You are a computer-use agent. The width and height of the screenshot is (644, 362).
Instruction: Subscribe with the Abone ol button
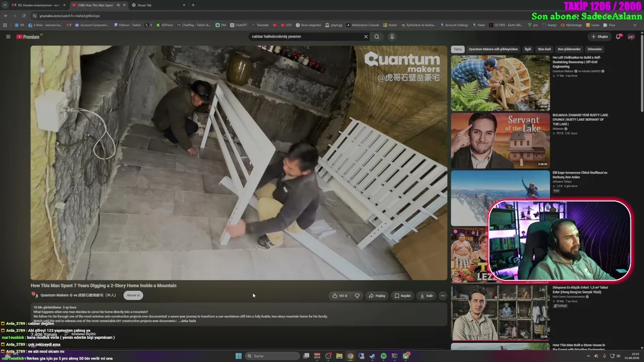133,296
